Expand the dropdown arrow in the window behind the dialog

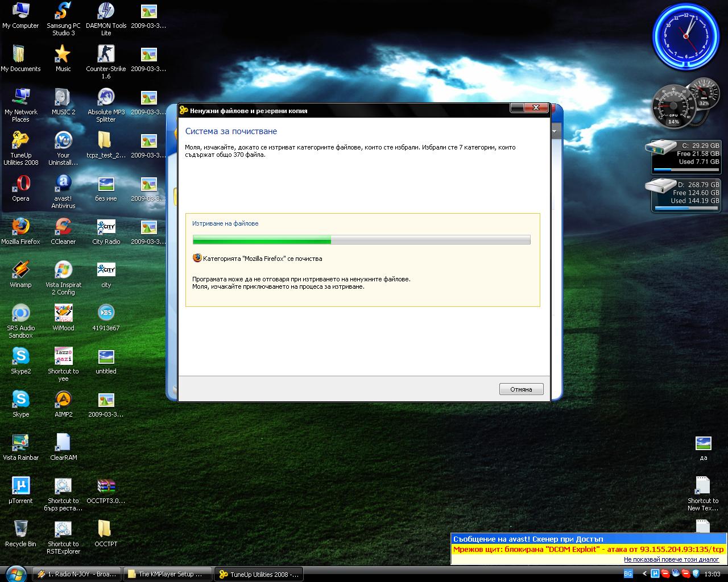point(555,131)
